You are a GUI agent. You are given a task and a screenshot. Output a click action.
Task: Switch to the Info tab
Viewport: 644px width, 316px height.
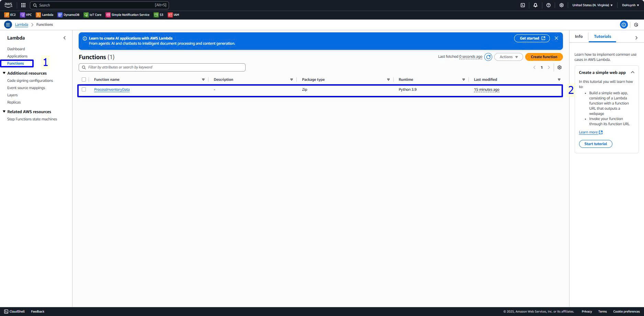578,36
